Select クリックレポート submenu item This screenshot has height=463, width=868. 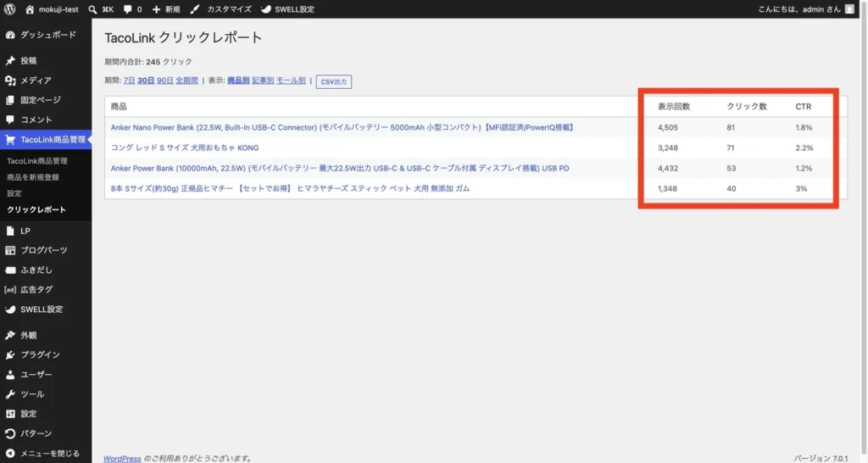point(36,209)
